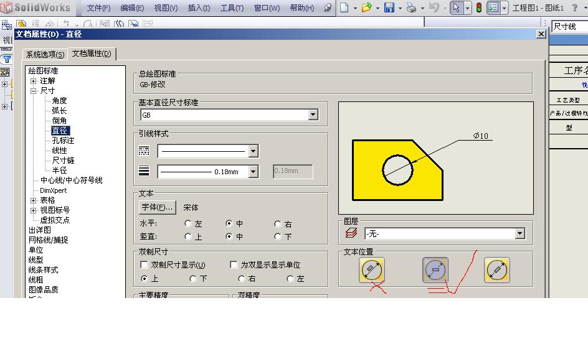Collapse the Dimensions (尺寸) tree node
Screen dimensions: 588x364
(x=34, y=91)
